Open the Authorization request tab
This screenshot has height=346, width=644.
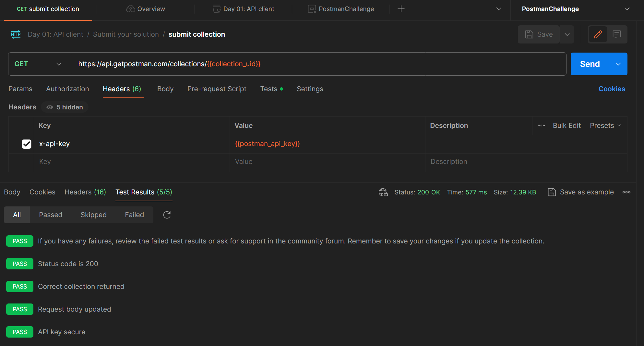67,89
